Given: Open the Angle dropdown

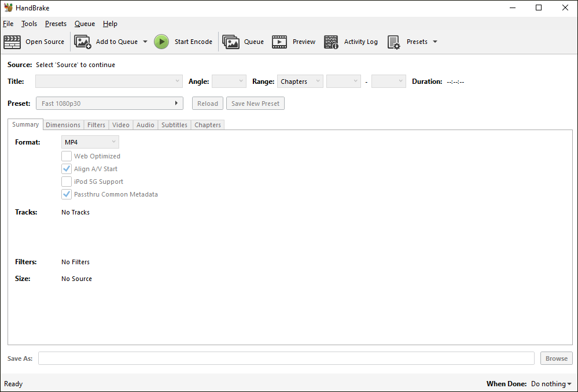Looking at the screenshot, I should [229, 81].
